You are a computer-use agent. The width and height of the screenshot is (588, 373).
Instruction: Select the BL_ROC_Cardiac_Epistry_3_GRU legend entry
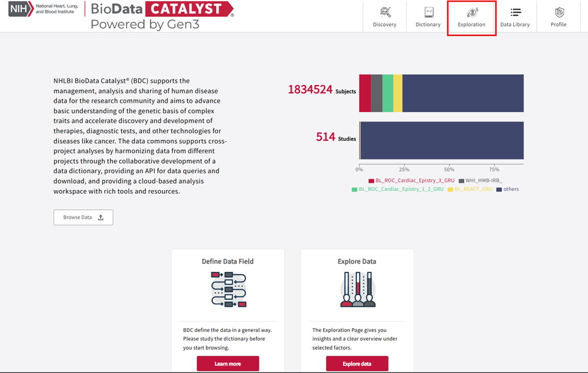coord(411,180)
